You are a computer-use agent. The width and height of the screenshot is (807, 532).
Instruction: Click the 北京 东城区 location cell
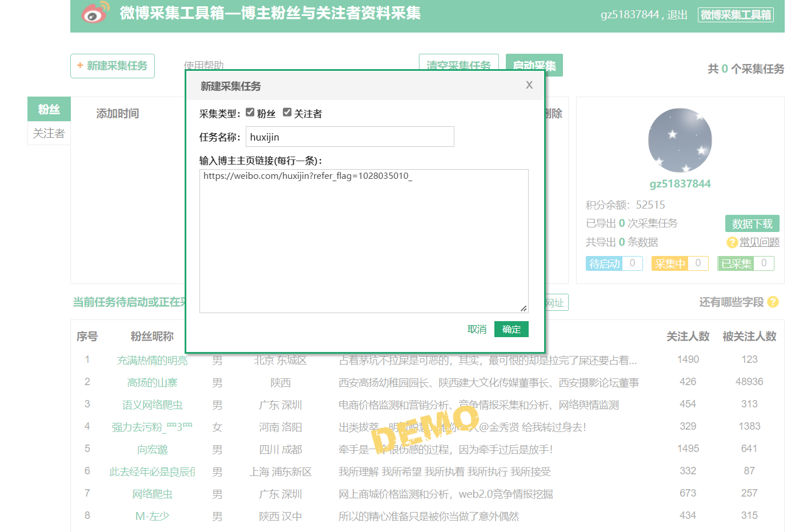[x=280, y=360]
